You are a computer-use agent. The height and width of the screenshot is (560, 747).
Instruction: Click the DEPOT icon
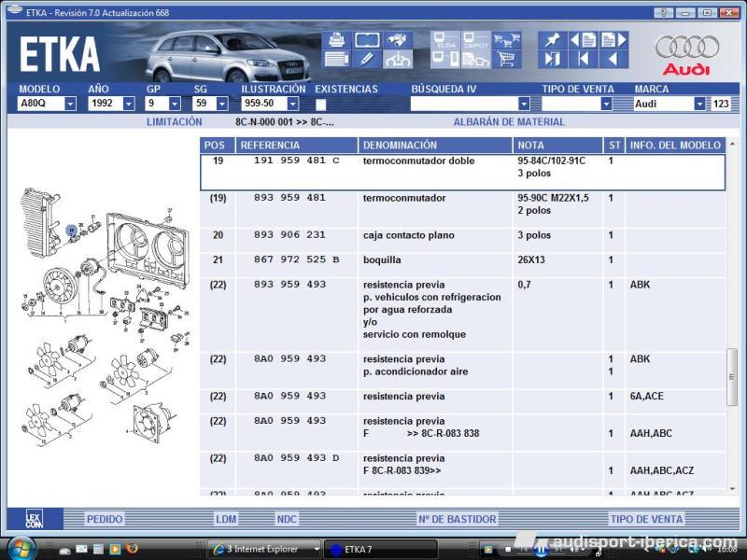click(475, 40)
